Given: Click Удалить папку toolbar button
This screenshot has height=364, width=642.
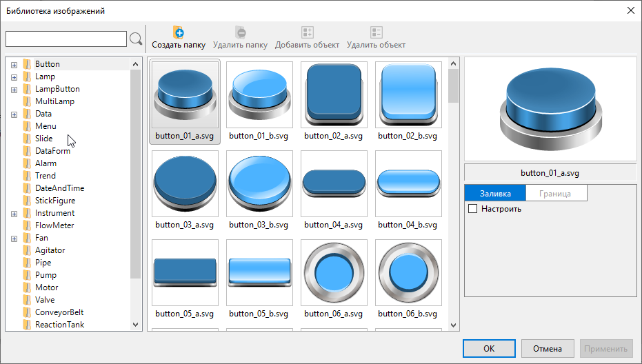Looking at the screenshot, I should [x=240, y=38].
